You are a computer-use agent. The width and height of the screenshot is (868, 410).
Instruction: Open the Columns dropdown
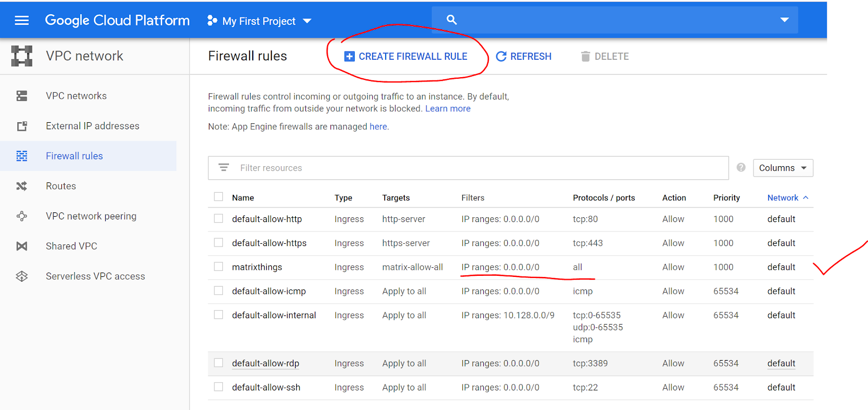click(x=783, y=168)
